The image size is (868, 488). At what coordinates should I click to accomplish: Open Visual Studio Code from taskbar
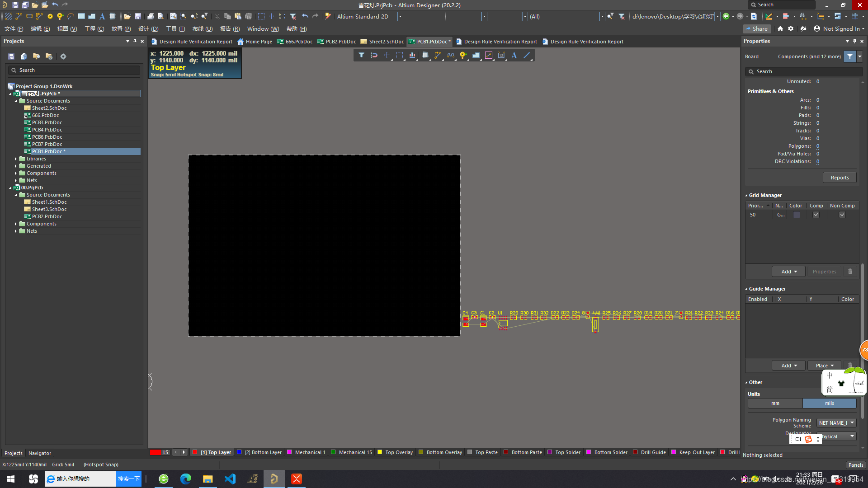(230, 479)
